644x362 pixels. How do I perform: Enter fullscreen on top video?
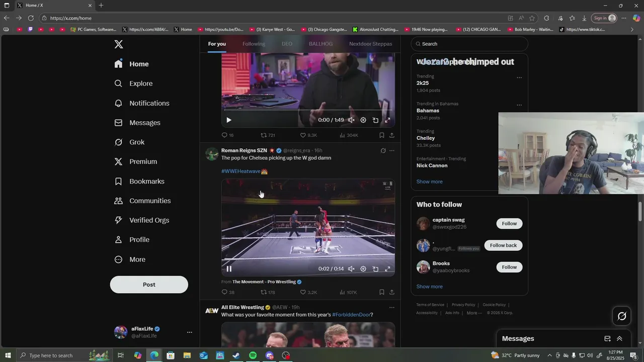click(387, 120)
